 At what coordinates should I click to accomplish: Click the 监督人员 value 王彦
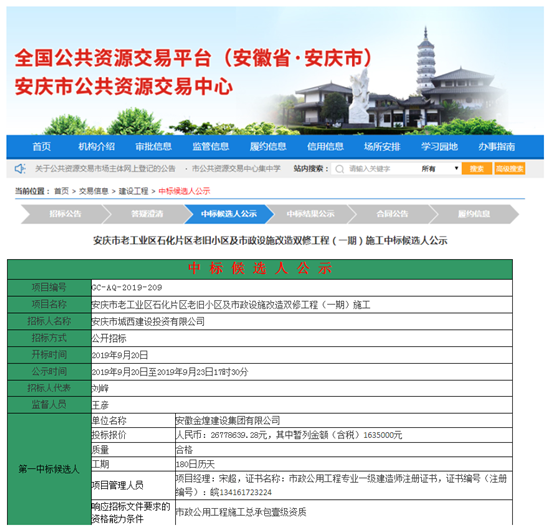point(100,405)
